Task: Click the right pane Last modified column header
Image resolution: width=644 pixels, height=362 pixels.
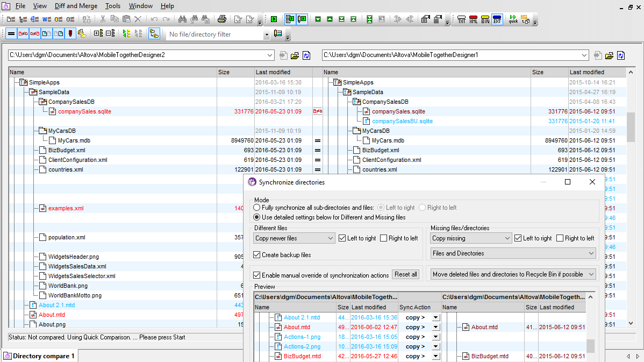Action: pyautogui.click(x=597, y=72)
